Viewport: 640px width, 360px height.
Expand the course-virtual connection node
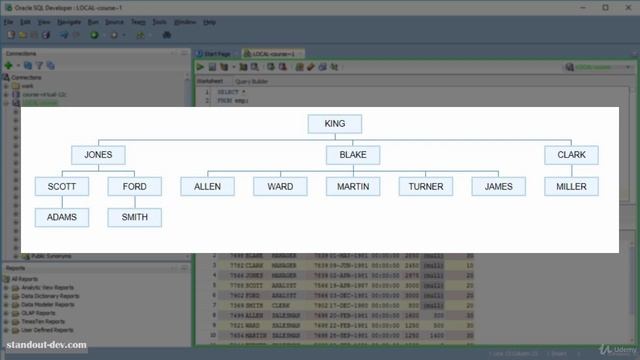pos(6,95)
